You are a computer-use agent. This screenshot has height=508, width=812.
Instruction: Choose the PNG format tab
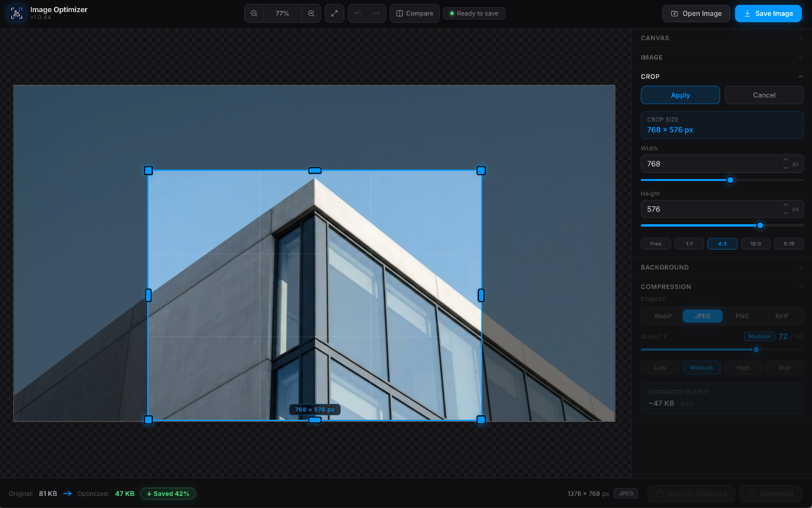pos(742,316)
